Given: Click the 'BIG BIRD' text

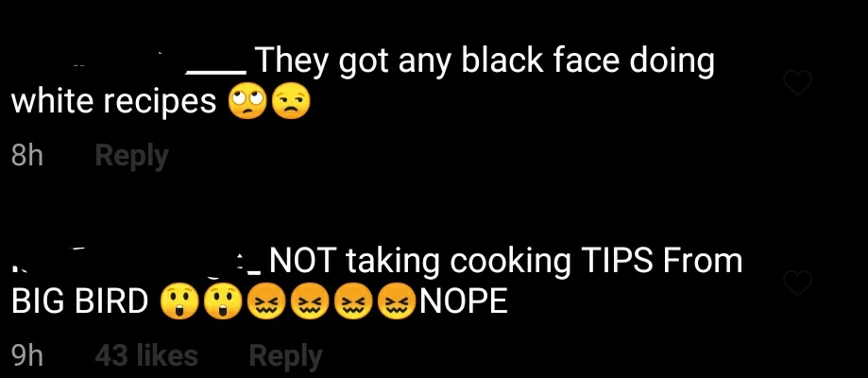Looking at the screenshot, I should (80, 303).
